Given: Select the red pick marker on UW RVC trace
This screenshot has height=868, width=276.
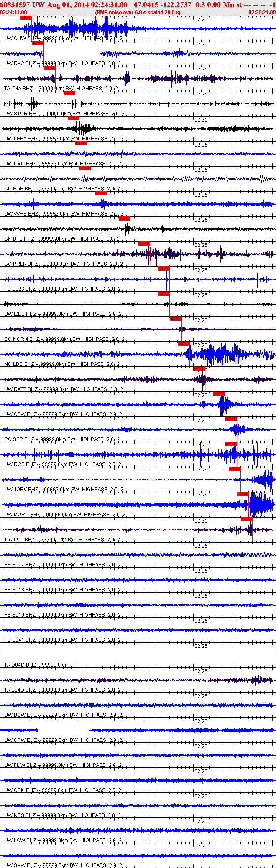Looking at the screenshot, I should pyautogui.click(x=38, y=43).
